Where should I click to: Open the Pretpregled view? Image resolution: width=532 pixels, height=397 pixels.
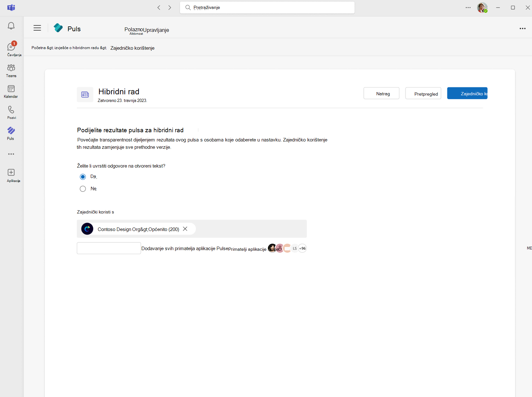tap(423, 93)
